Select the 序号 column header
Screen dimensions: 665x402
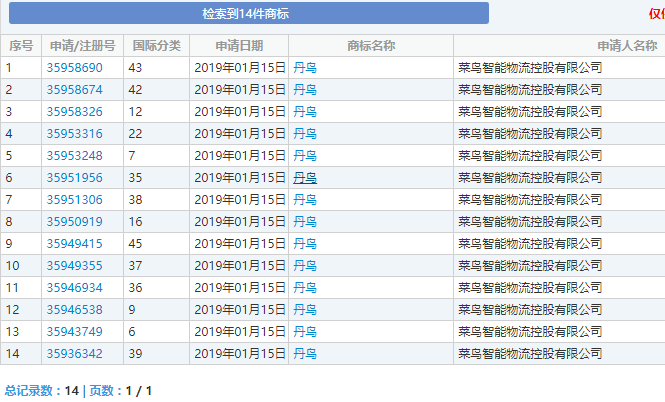click(x=21, y=46)
